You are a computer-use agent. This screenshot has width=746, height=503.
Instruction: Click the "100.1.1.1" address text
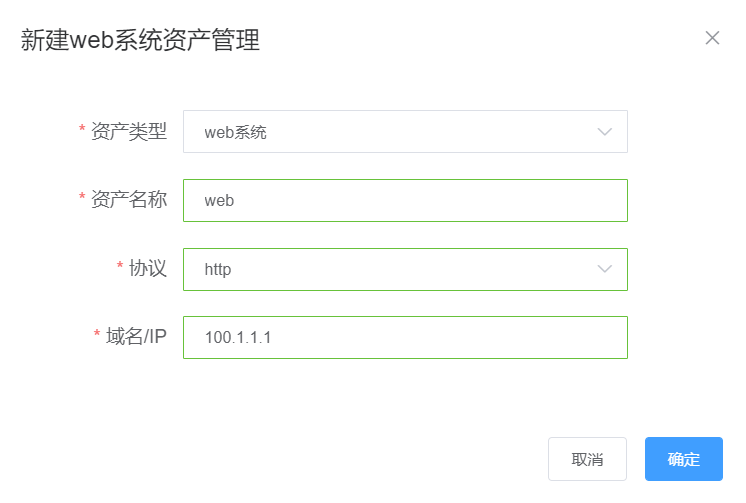(x=238, y=338)
